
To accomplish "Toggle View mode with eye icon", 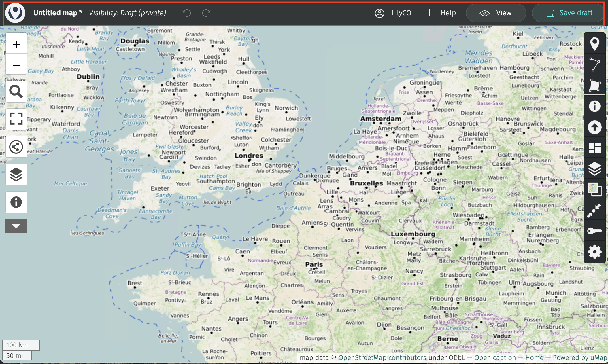I will pos(496,13).
